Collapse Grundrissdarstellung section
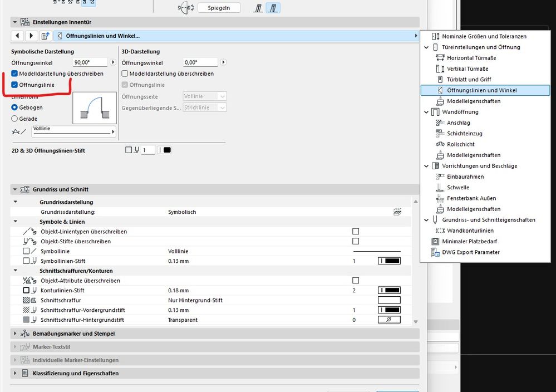556x392 pixels. point(15,202)
